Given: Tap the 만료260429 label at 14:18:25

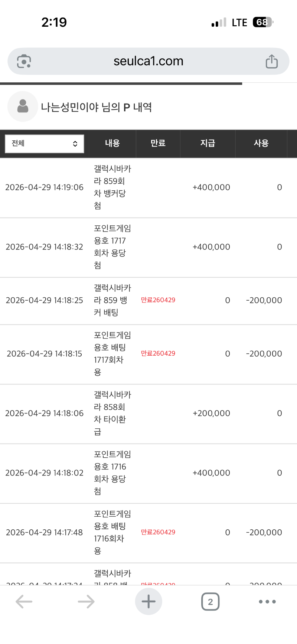Looking at the screenshot, I should (x=158, y=300).
